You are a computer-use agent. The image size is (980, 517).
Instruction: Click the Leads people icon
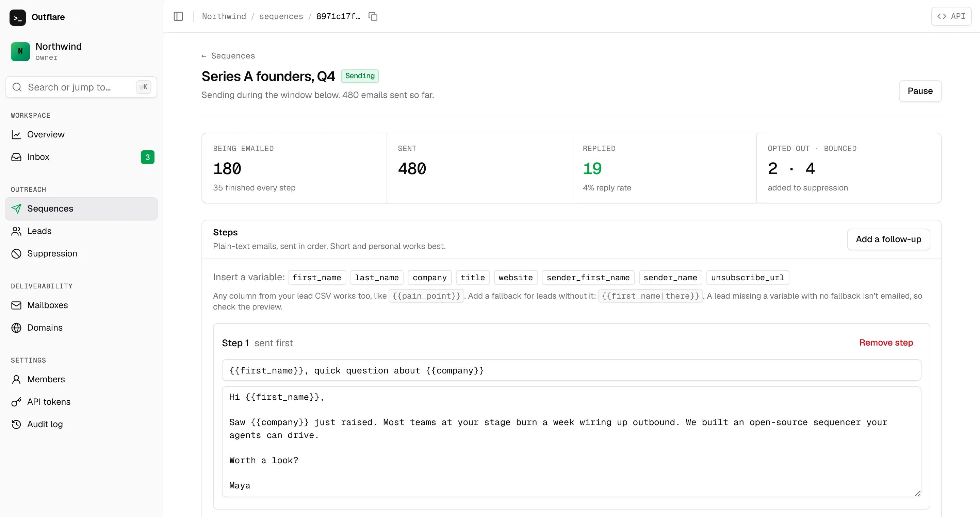[16, 231]
